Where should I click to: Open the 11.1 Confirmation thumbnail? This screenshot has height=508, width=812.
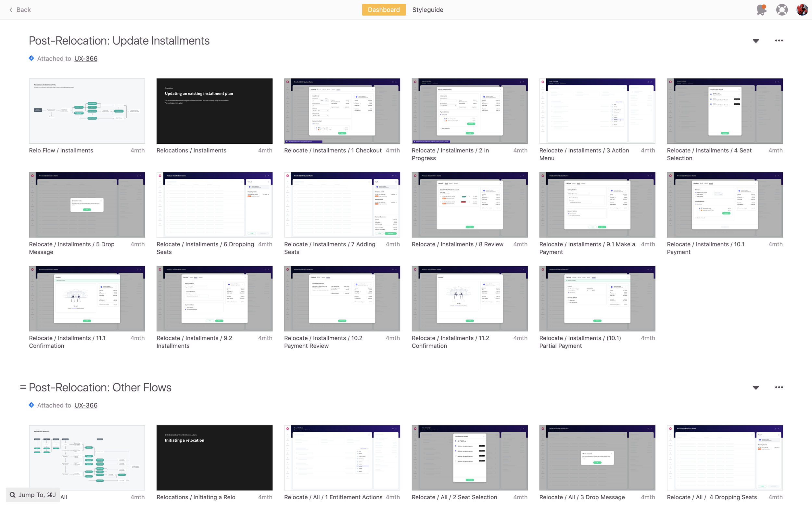click(x=87, y=299)
